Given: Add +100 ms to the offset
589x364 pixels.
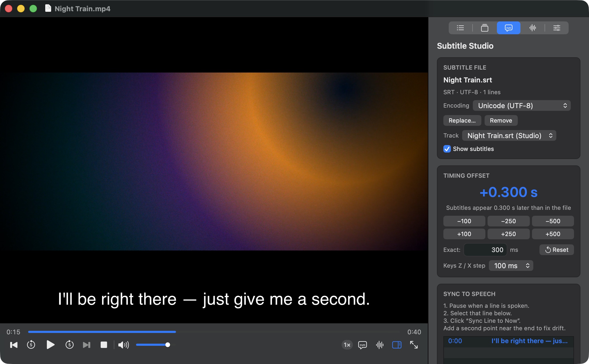Looking at the screenshot, I should point(464,234).
